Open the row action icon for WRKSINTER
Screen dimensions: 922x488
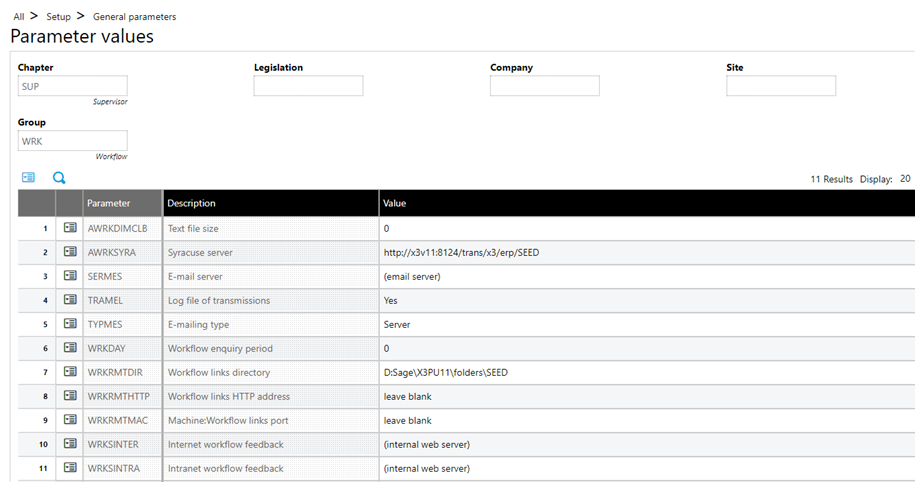70,444
